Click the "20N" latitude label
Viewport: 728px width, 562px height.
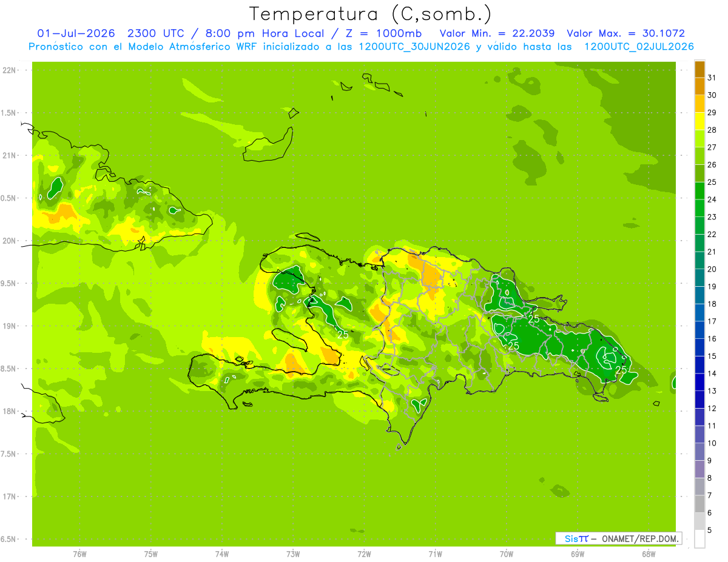click(x=9, y=241)
